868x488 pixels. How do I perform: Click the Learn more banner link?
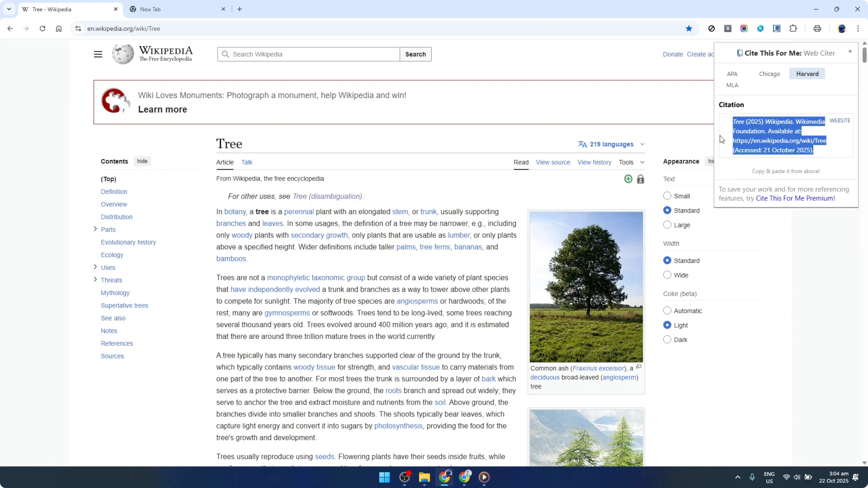163,109
